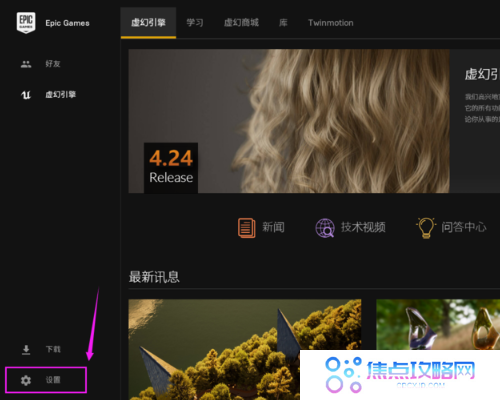Screen dimensions: 500x400
Task: Click the 下载 download arrow icon
Action: [26, 349]
